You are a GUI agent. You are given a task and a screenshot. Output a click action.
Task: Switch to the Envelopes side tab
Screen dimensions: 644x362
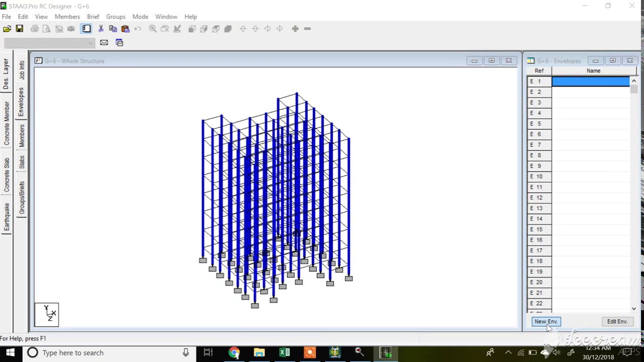click(22, 102)
